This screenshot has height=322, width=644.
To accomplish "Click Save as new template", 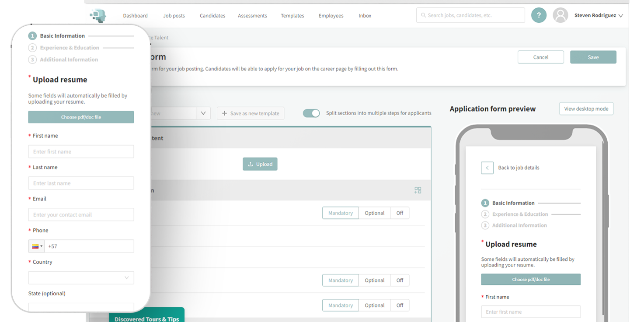I will pyautogui.click(x=251, y=113).
